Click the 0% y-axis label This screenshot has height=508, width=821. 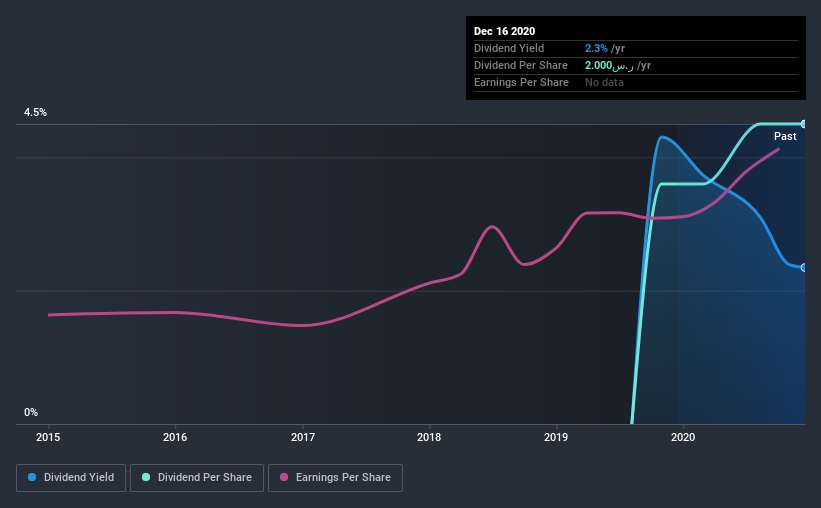point(31,412)
